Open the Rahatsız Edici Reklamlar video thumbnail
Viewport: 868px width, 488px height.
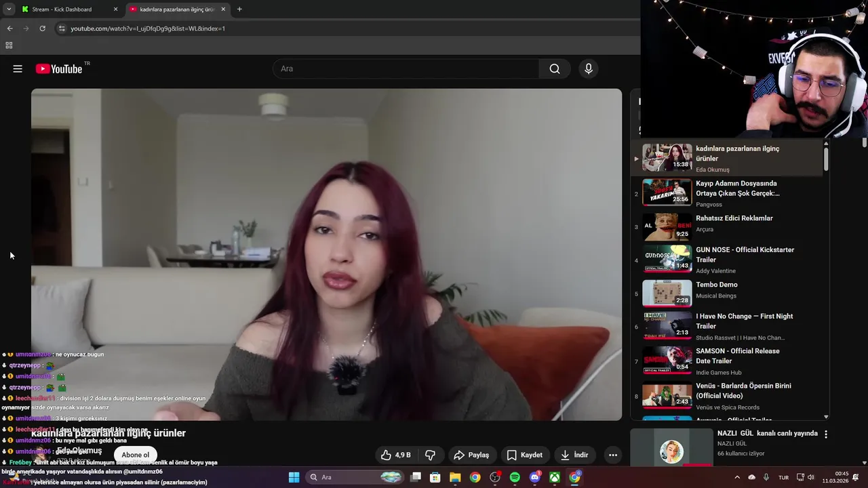[x=667, y=226]
